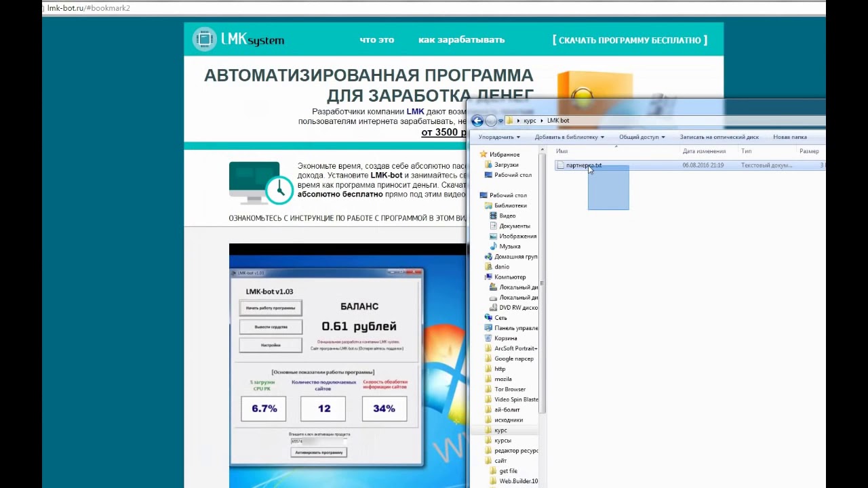Open the get file subfolder
Image resolution: width=868 pixels, height=488 pixels.
(503, 471)
